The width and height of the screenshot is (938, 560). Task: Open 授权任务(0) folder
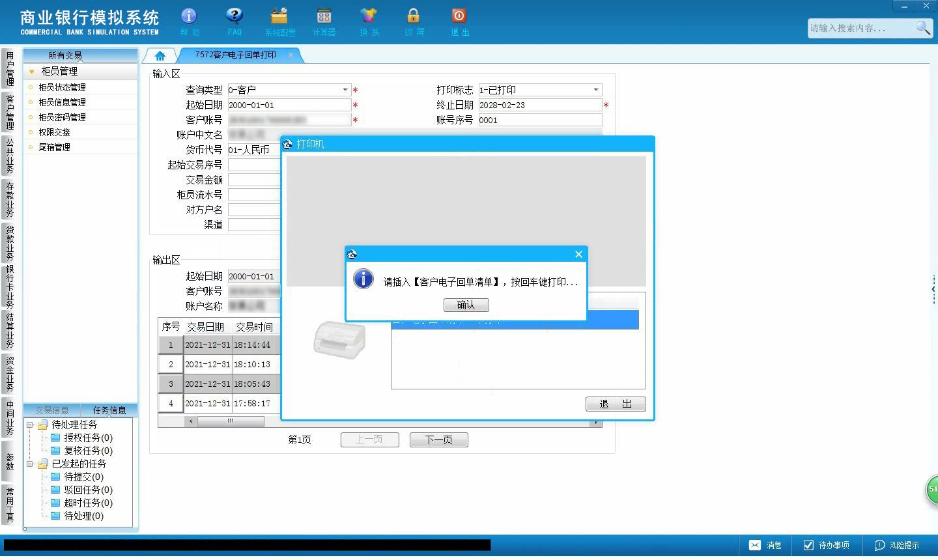tap(82, 438)
